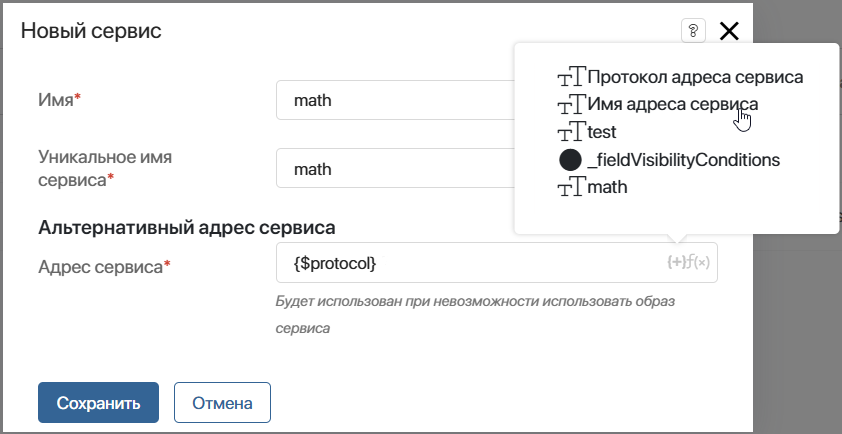Open the help question-mark icon
This screenshot has width=842, height=434.
click(693, 31)
